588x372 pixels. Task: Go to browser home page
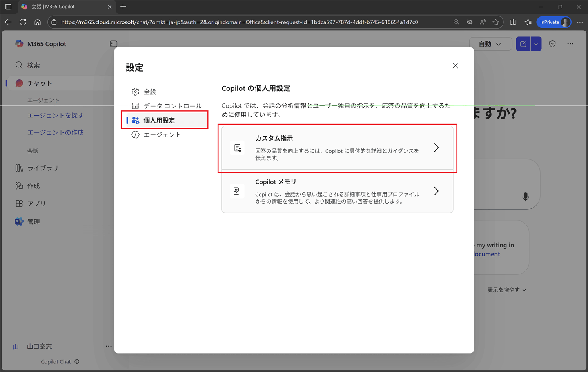(38, 22)
